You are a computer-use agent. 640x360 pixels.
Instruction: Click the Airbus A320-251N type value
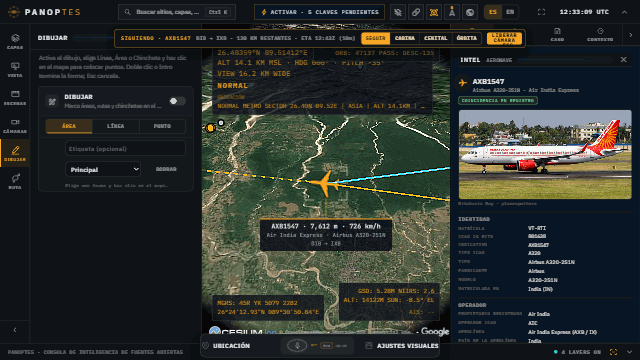(x=551, y=262)
